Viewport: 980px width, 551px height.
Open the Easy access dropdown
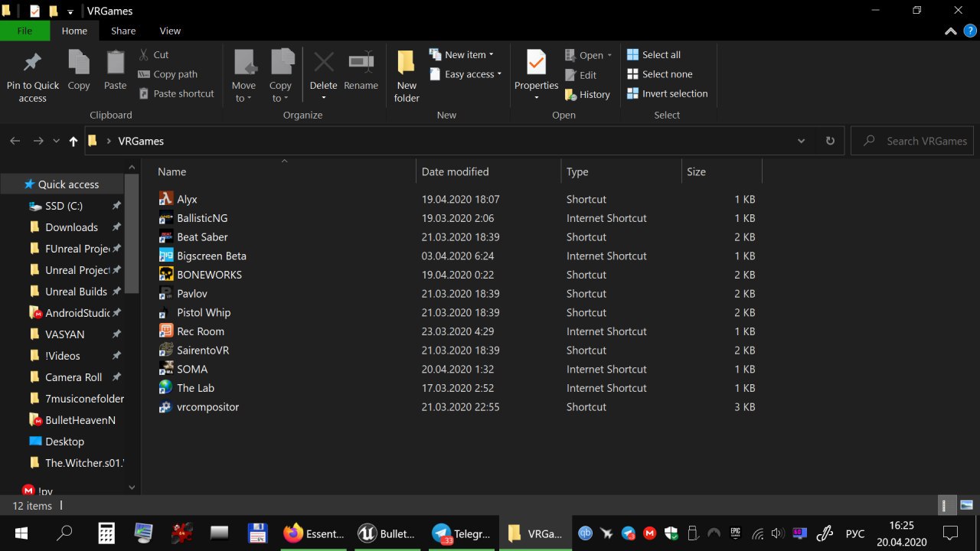pos(466,74)
